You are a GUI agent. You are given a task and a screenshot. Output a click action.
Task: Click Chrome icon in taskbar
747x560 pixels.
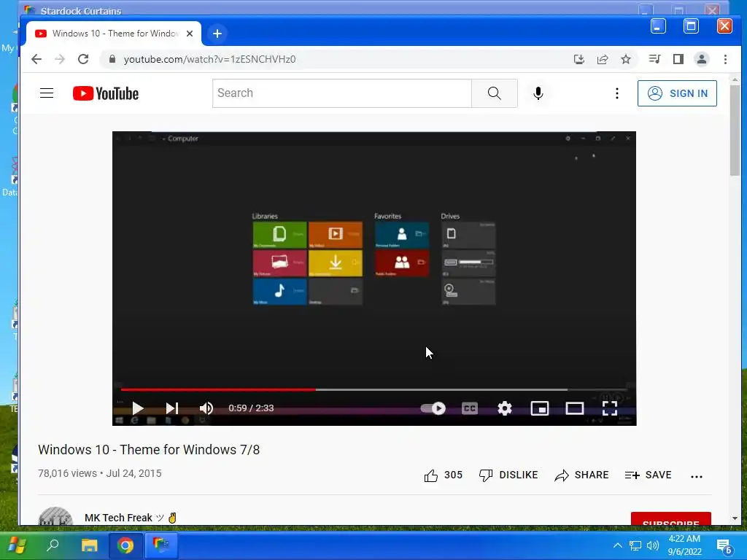[125, 545]
